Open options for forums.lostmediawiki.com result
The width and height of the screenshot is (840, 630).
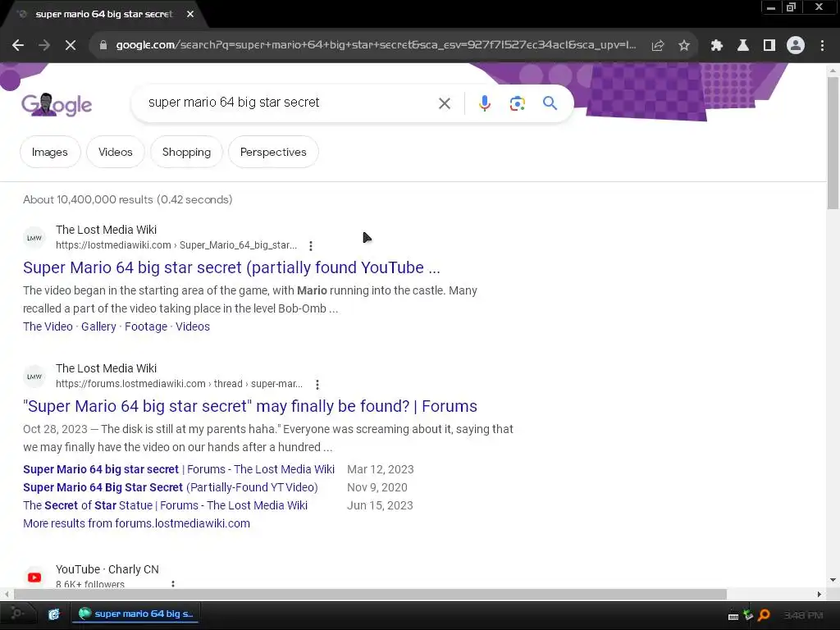pyautogui.click(x=317, y=385)
